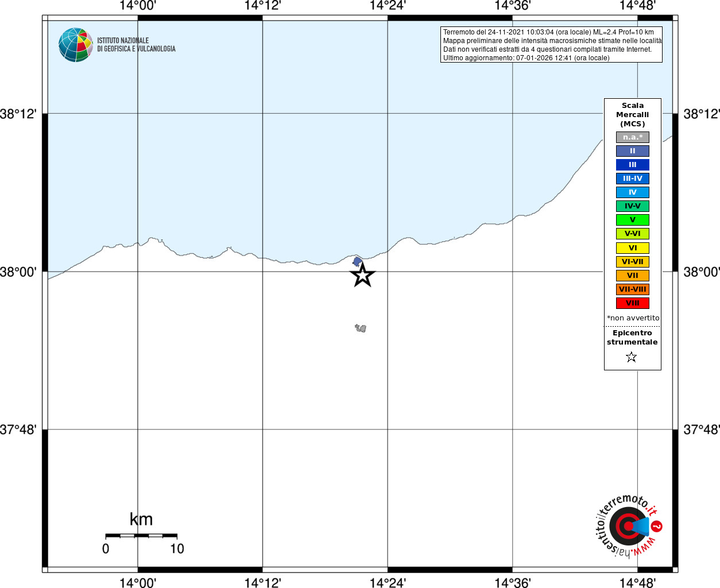This screenshot has width=720, height=588.
Task: Select the green V legend swatch
Action: point(633,220)
